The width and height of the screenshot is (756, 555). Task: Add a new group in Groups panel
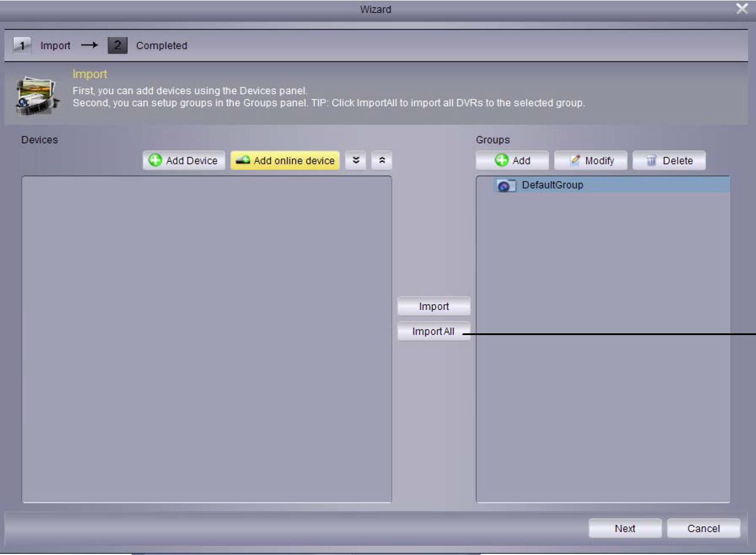pos(512,161)
